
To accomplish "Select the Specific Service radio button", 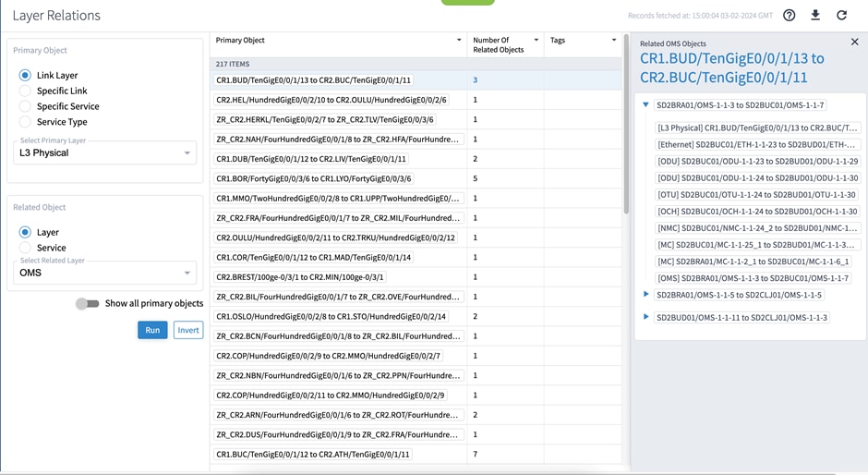I will [x=25, y=106].
